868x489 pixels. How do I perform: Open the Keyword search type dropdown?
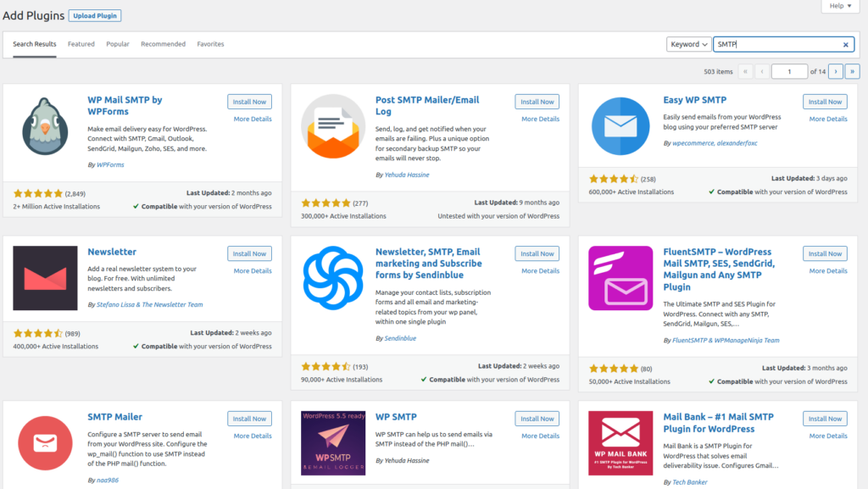pyautogui.click(x=688, y=44)
